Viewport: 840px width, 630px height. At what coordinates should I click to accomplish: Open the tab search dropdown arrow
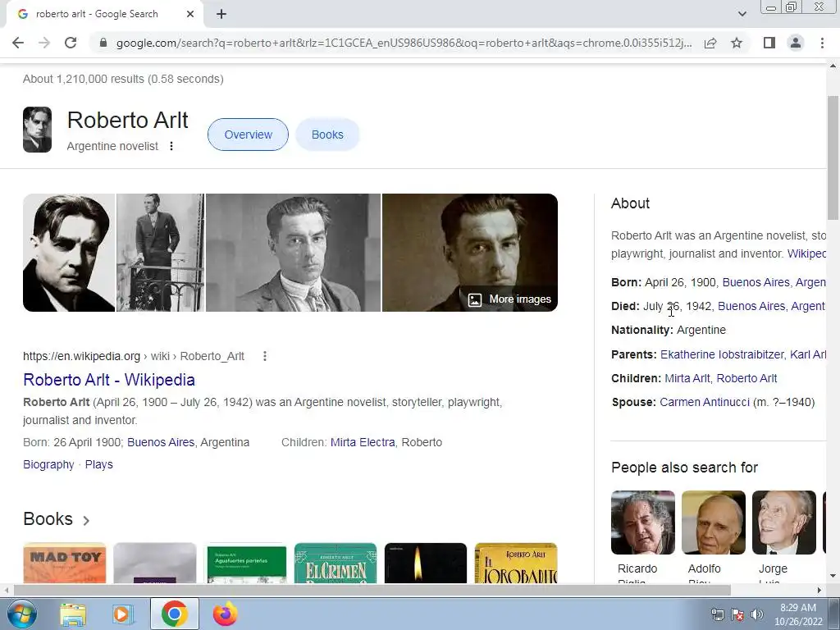742,14
